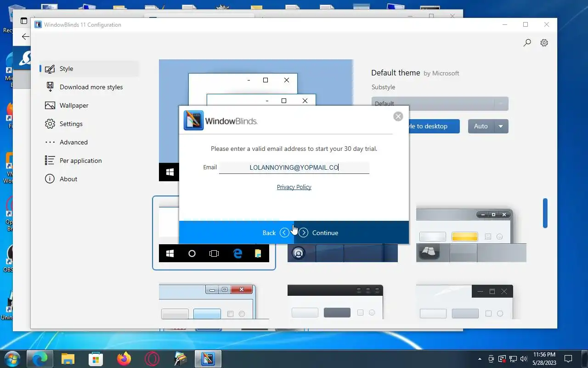Viewport: 588px width, 368px height.
Task: Click the network icon in system tray
Action: (x=513, y=359)
